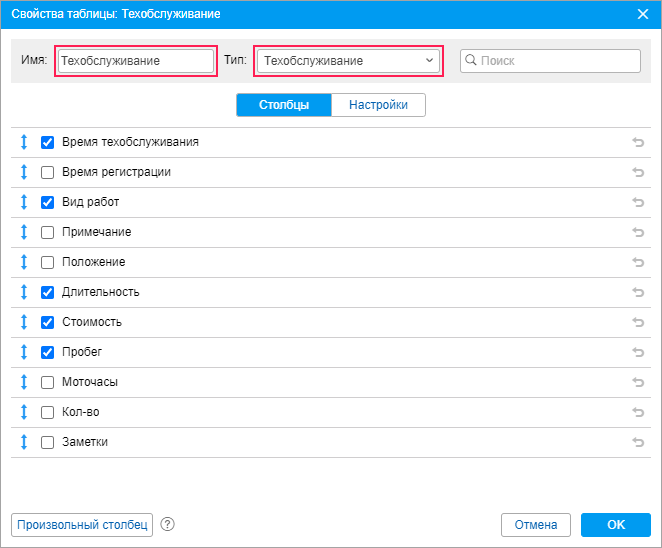Add a Произвольный столбец

82,525
